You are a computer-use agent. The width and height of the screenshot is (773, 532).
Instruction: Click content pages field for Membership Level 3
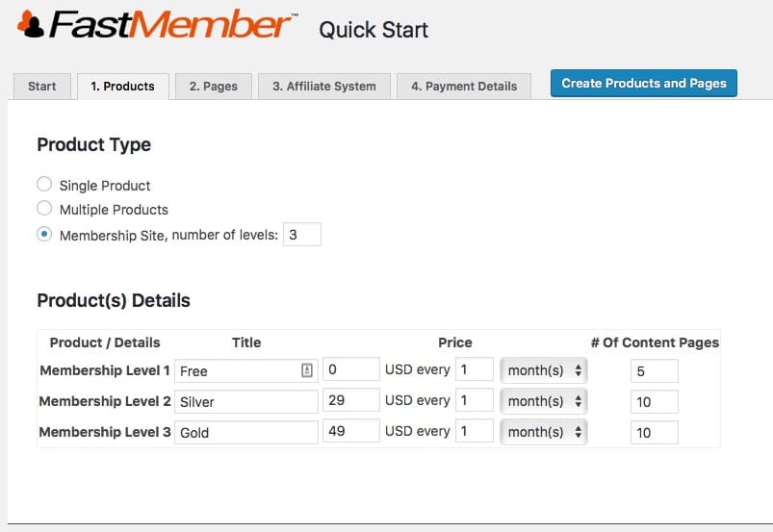tap(655, 433)
